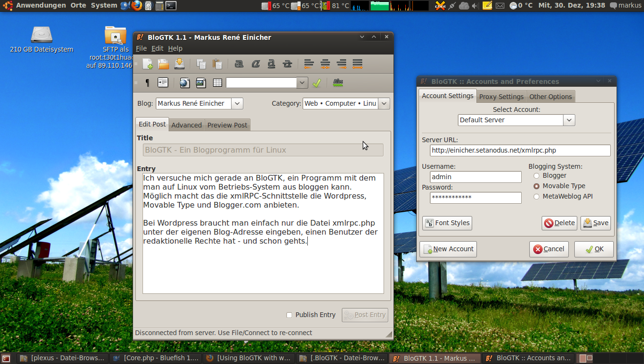The height and width of the screenshot is (364, 644).
Task: Switch to the Other Options tab
Action: click(551, 97)
